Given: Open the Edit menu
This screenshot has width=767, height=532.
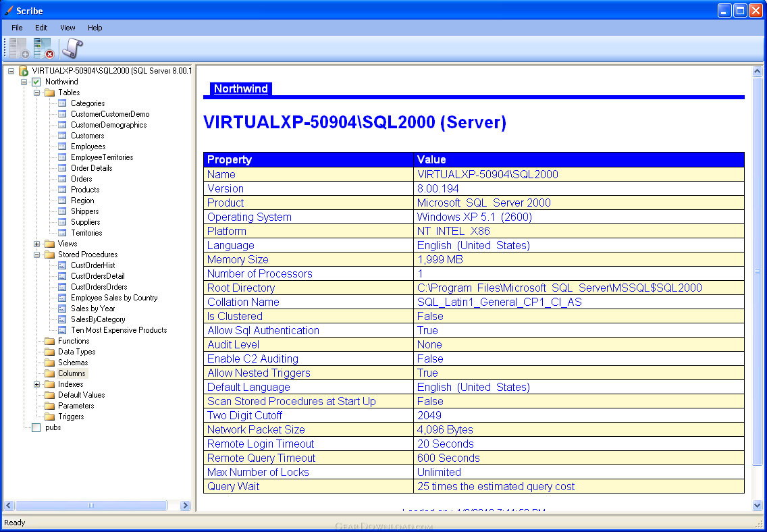Looking at the screenshot, I should [41, 28].
